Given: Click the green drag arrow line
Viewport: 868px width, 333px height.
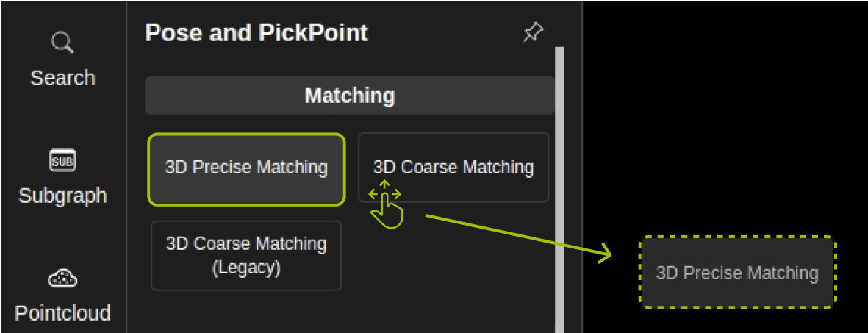Looking at the screenshot, I should pos(514,235).
